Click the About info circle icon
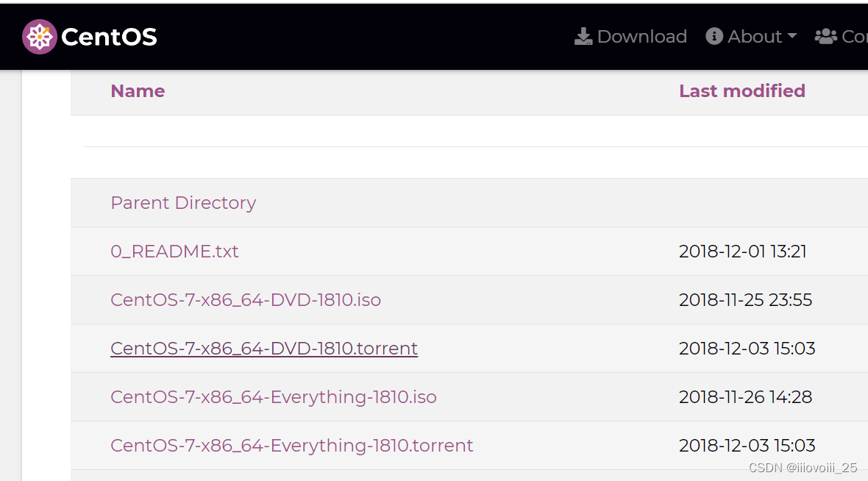This screenshot has width=868, height=481. 714,37
